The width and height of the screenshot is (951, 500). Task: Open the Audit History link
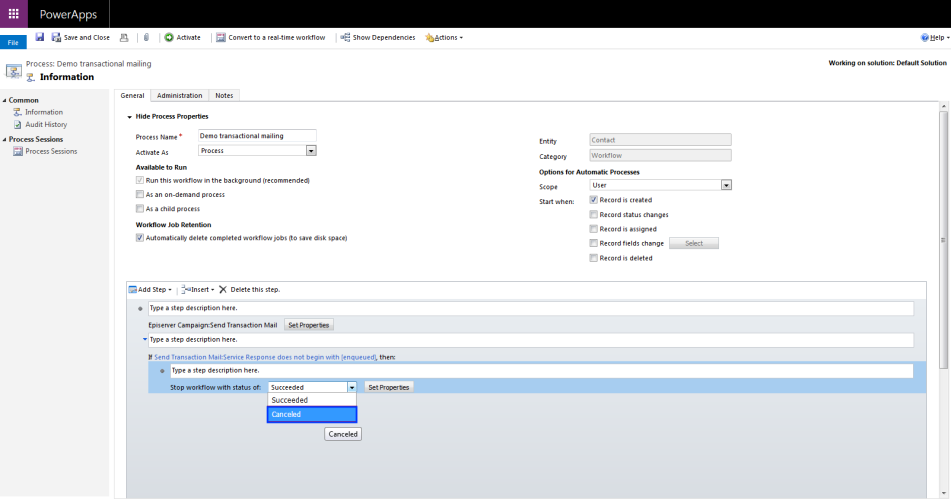tap(46, 124)
